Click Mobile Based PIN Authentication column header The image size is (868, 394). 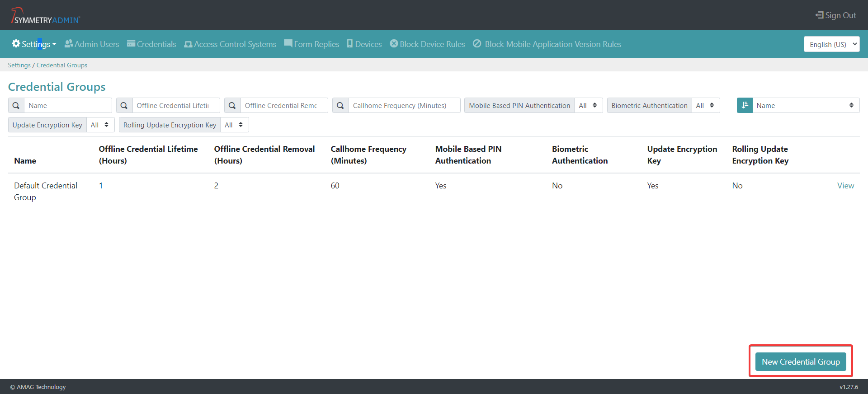[468, 155]
